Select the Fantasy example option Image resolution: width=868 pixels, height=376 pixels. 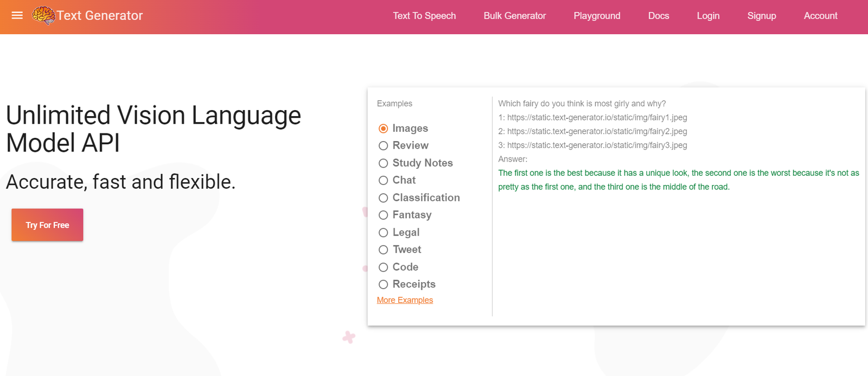[384, 215]
